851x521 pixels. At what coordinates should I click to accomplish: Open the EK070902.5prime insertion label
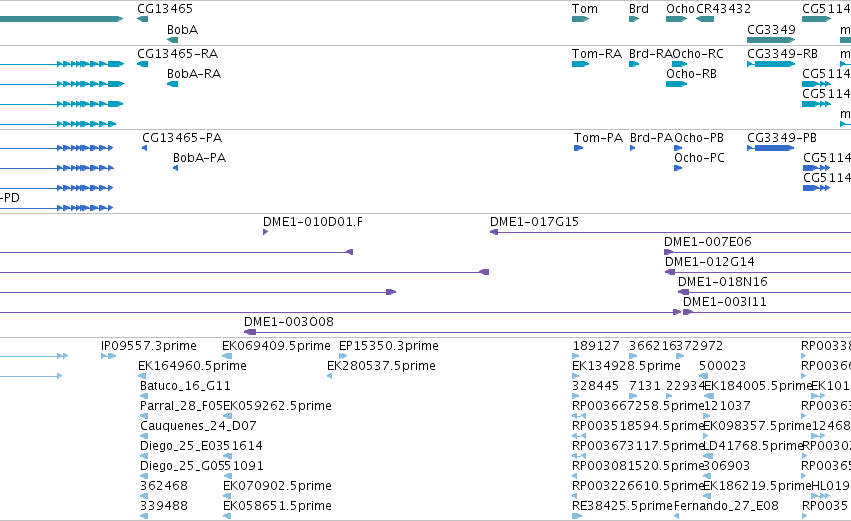(277, 486)
